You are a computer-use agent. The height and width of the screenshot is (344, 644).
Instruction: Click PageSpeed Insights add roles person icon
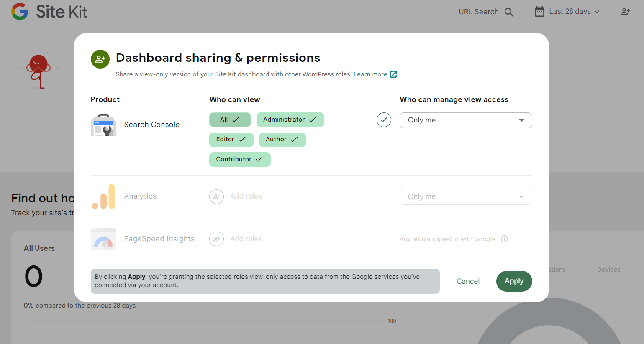pyautogui.click(x=216, y=239)
